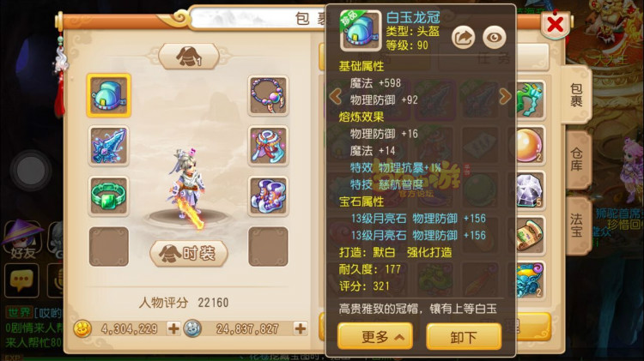Add gold coins with the plus button

[173, 328]
